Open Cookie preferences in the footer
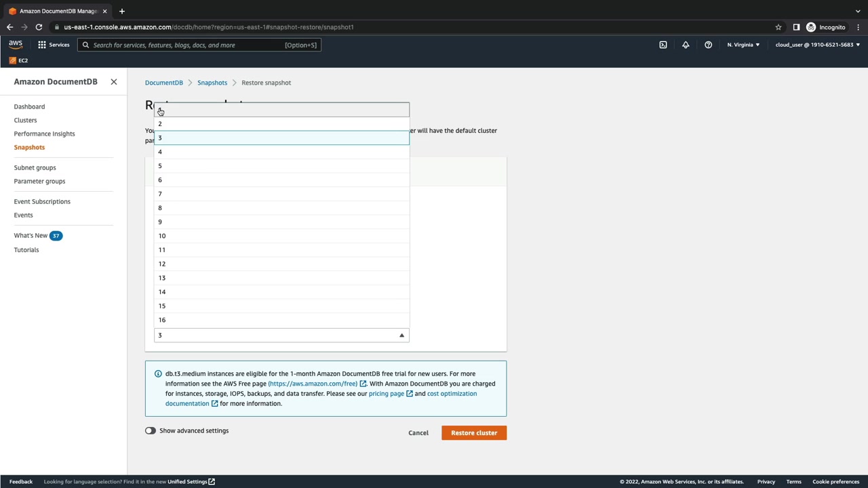 [x=836, y=482]
